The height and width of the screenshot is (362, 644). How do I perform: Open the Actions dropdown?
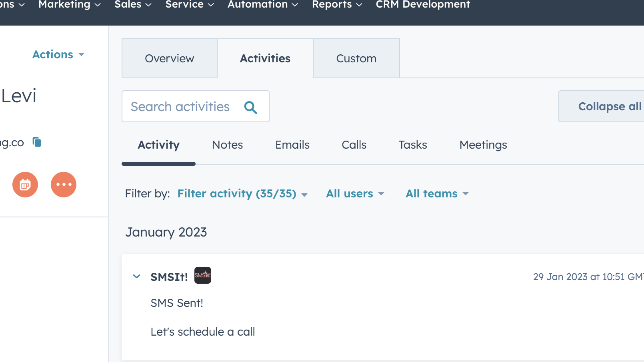58,54
